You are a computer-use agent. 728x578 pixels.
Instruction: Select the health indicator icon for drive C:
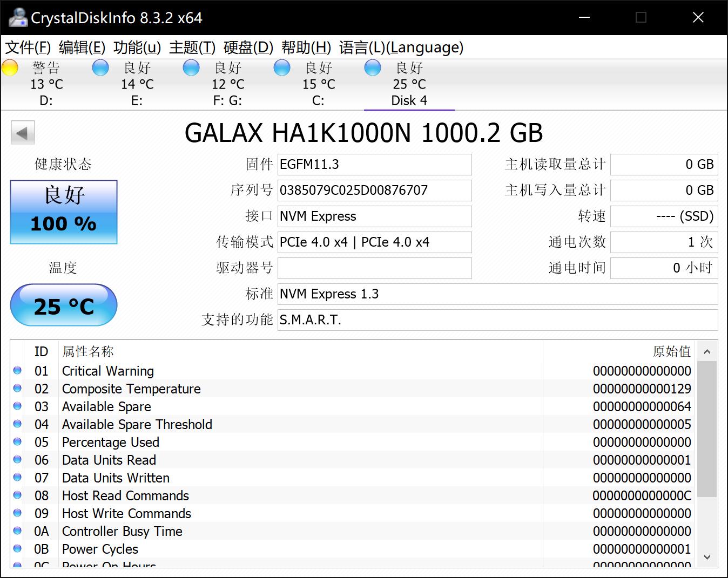point(281,67)
